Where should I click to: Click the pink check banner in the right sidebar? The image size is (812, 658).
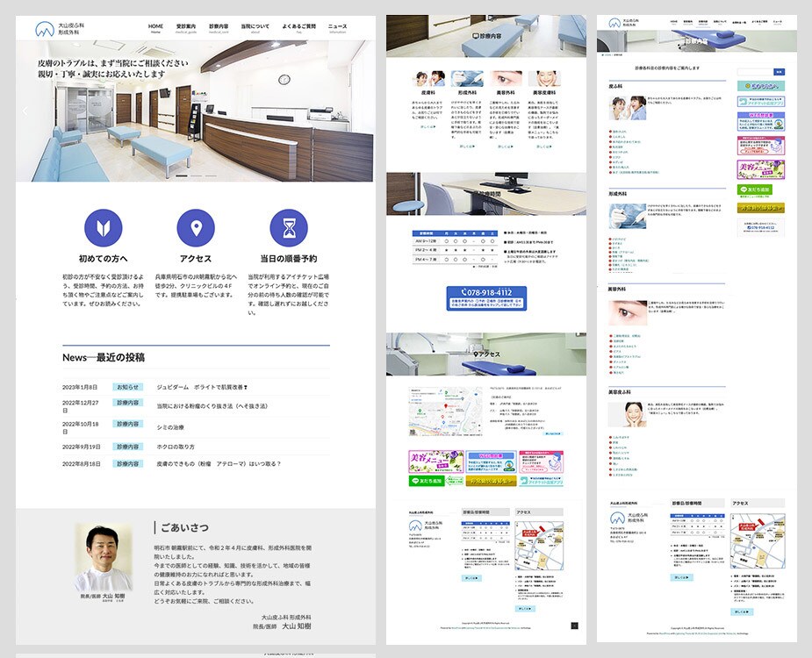point(761,146)
